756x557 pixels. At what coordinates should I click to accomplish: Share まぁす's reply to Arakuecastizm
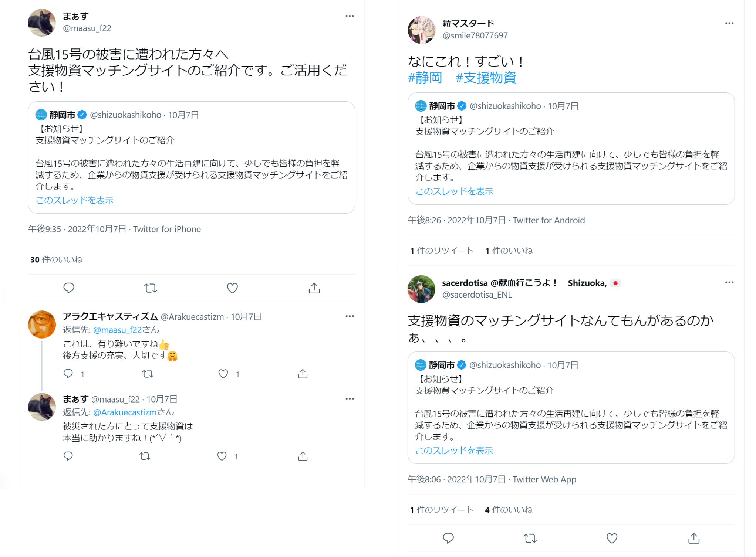tap(303, 456)
